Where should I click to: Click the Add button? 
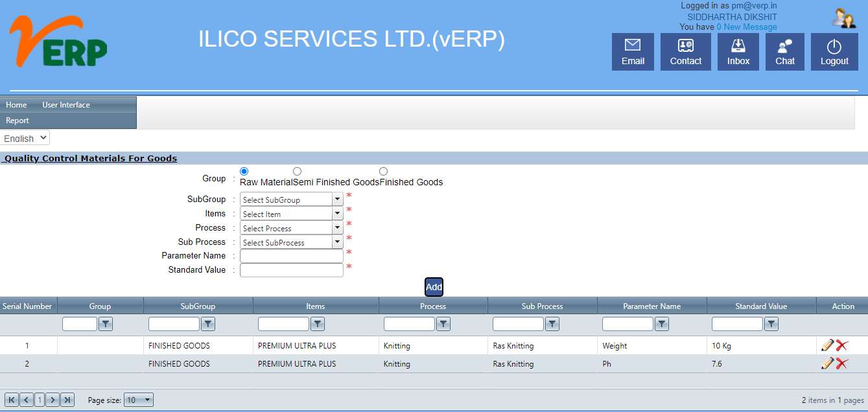pos(434,287)
